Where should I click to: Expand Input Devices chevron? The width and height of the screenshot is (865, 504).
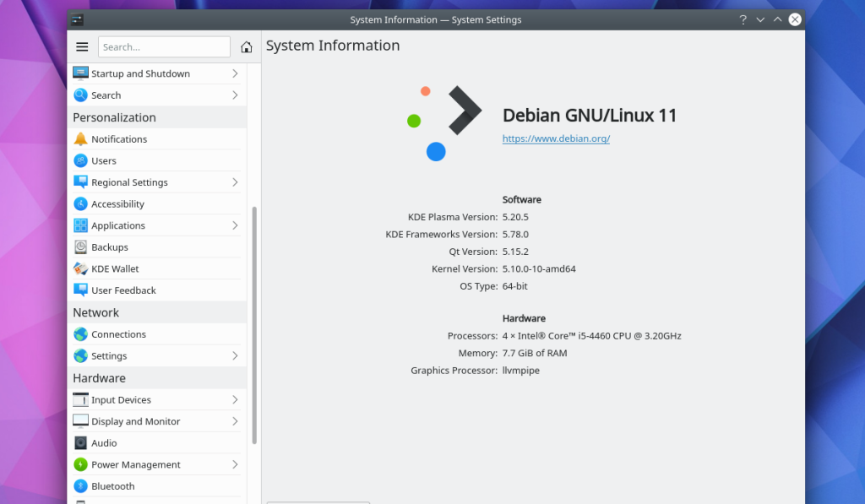point(235,399)
